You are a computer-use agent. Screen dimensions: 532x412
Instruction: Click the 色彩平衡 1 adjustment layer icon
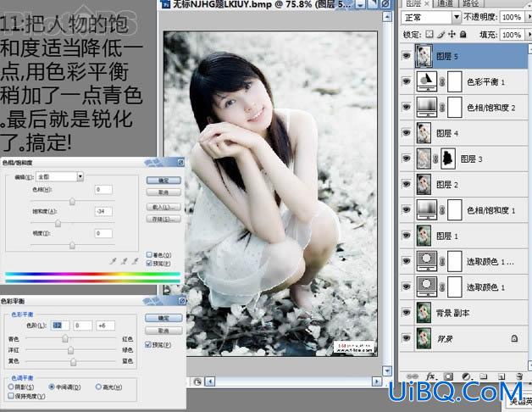pos(426,81)
